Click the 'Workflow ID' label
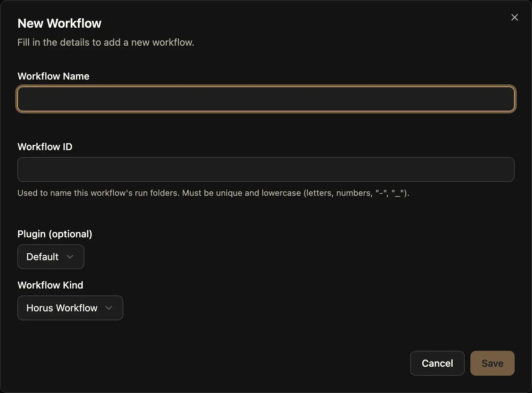The width and height of the screenshot is (532, 393). pos(45,147)
